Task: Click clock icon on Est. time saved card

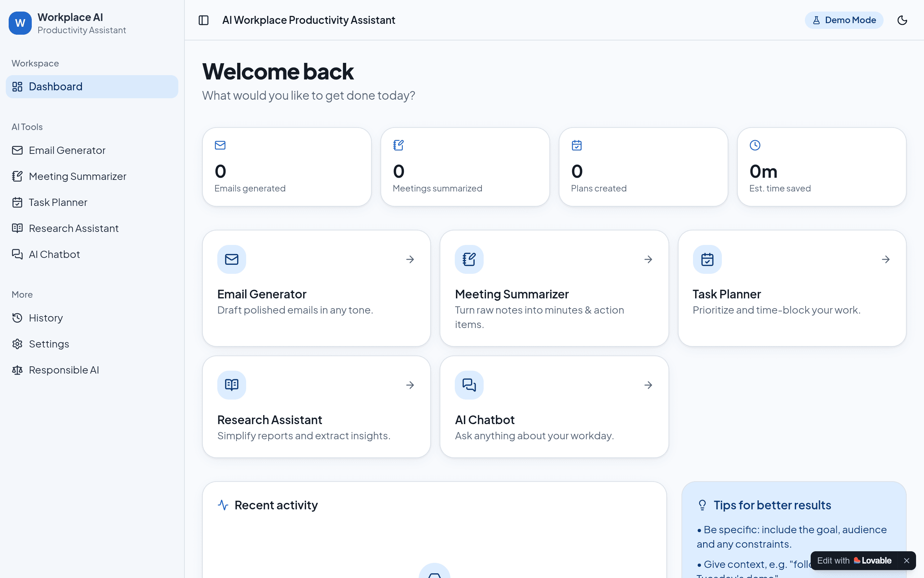Action: pos(755,145)
